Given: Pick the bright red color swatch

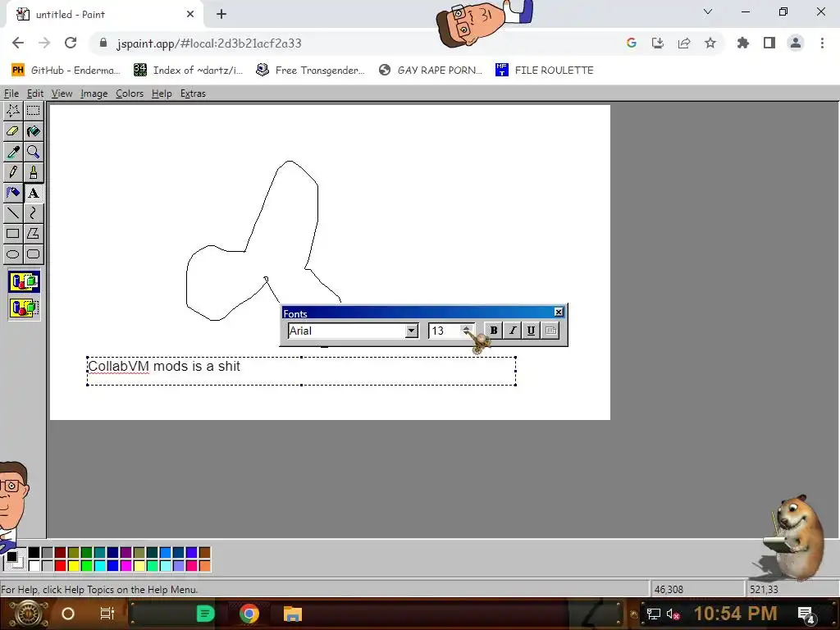Looking at the screenshot, I should click(60, 566).
